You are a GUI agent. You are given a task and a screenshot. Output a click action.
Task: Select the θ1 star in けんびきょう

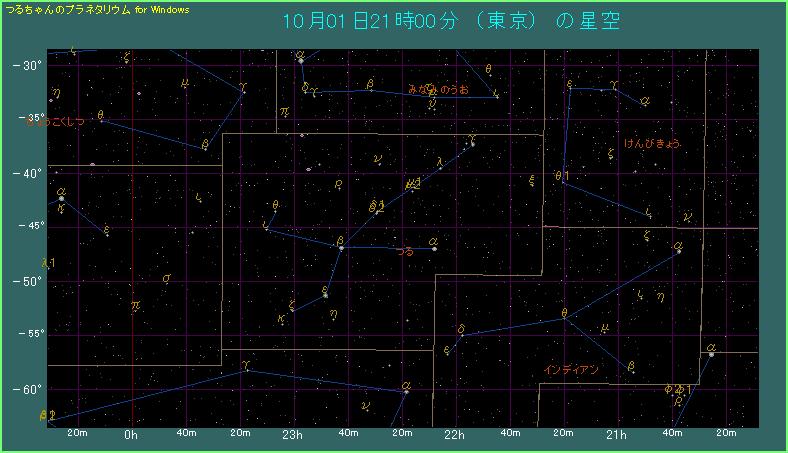pos(563,178)
